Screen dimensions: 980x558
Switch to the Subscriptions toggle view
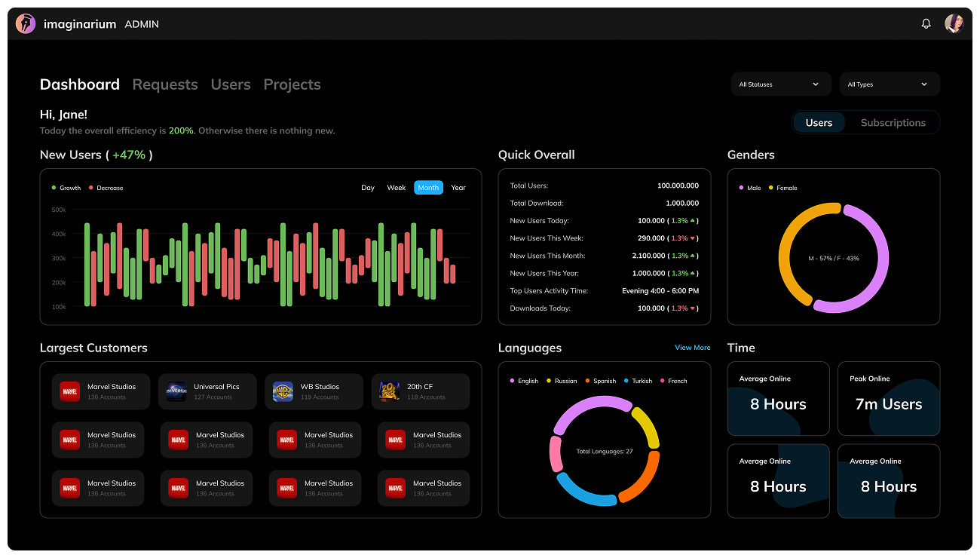coord(893,123)
